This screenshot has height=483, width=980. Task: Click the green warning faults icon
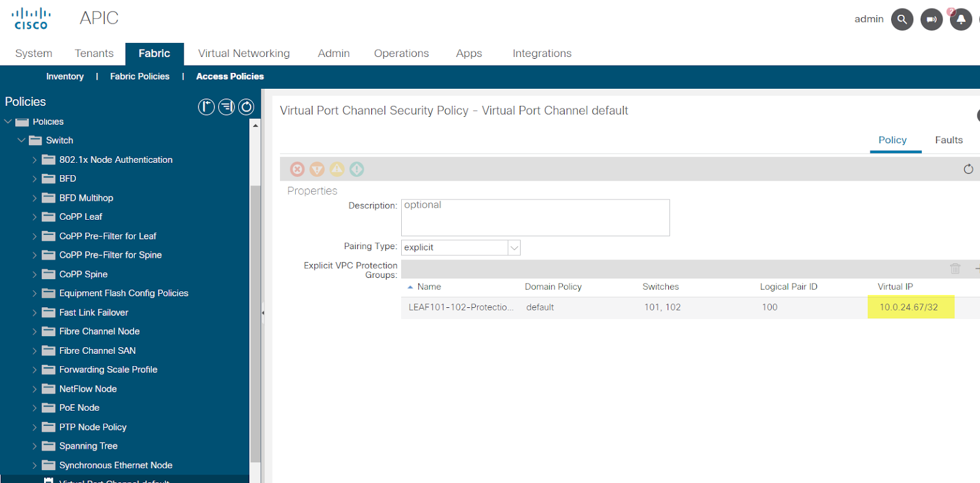click(356, 169)
